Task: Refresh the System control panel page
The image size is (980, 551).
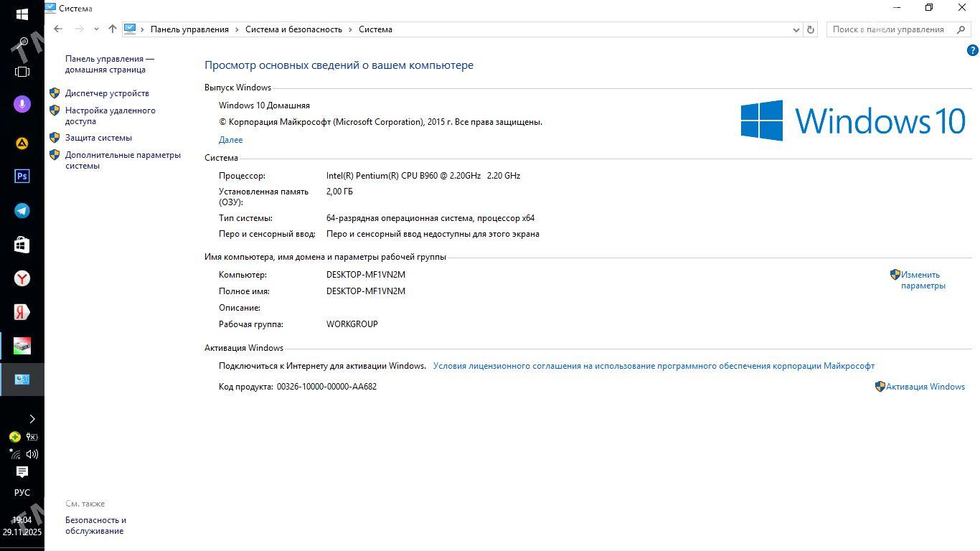Action: click(x=811, y=29)
